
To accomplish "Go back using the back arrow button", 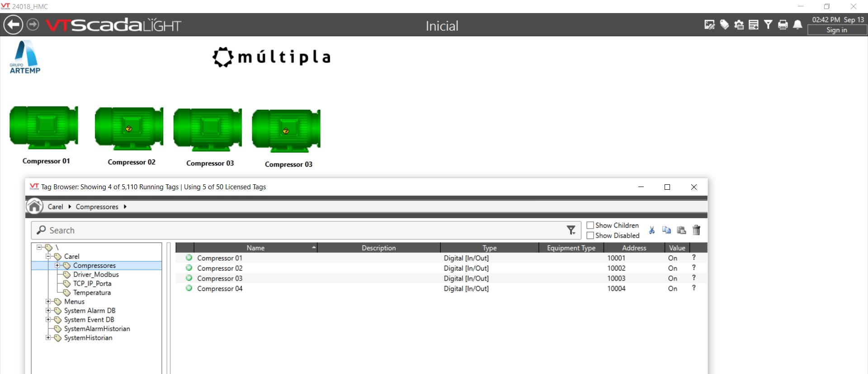I will [x=13, y=25].
